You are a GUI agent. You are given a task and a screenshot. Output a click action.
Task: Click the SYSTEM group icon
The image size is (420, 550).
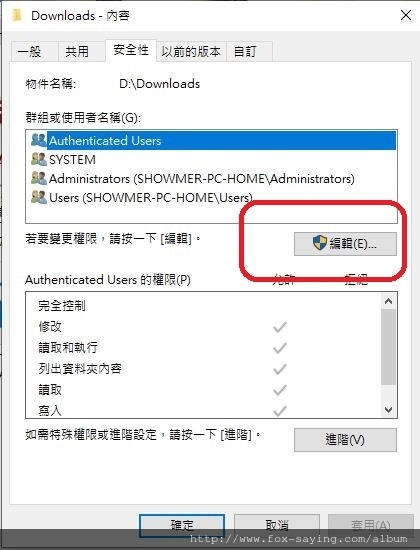tap(39, 159)
